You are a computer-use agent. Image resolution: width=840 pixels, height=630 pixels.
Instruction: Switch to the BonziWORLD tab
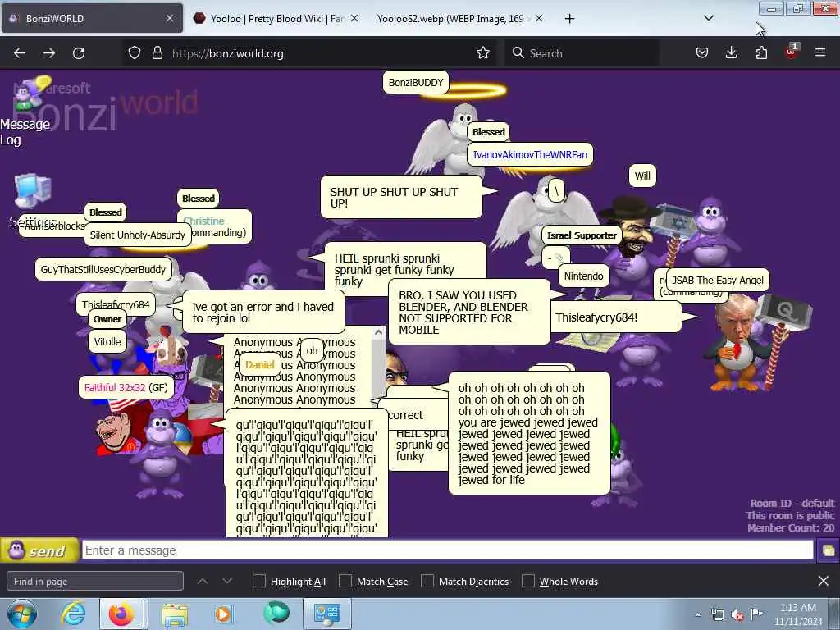[92, 18]
